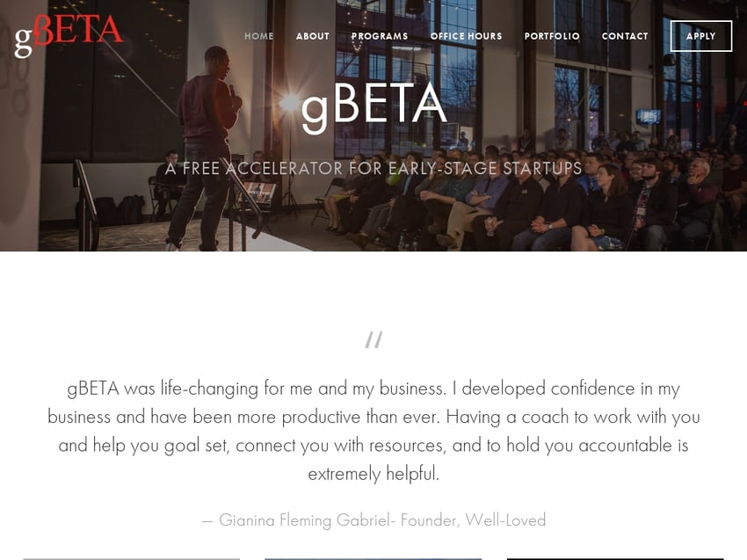Click the outlined Apply button
Viewport: 747px width, 560px height.
[700, 36]
